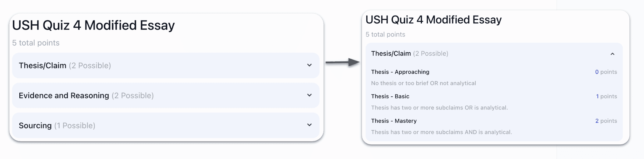
Task: Select the Thesis - Mastery rating
Action: pyautogui.click(x=494, y=126)
